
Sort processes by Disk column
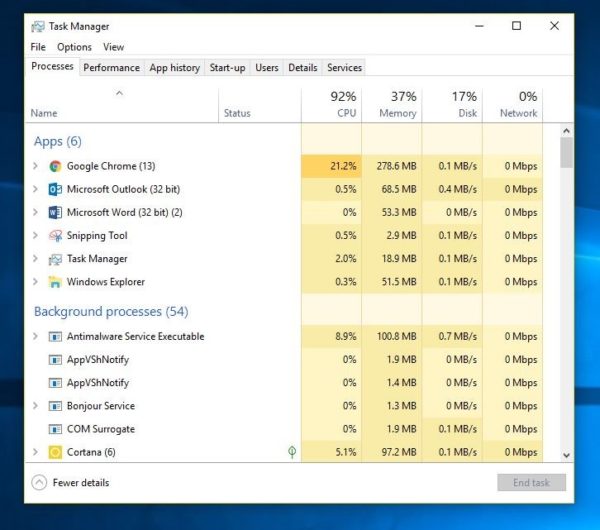pos(452,105)
